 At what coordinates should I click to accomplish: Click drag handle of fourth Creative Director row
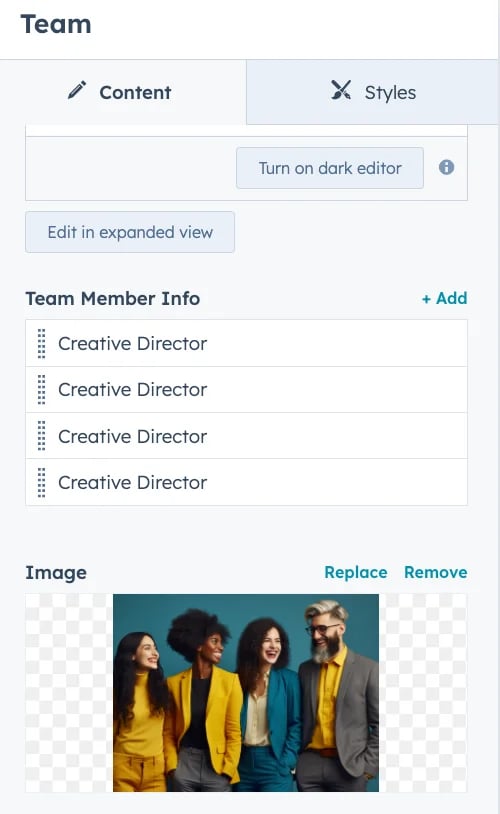click(x=42, y=483)
